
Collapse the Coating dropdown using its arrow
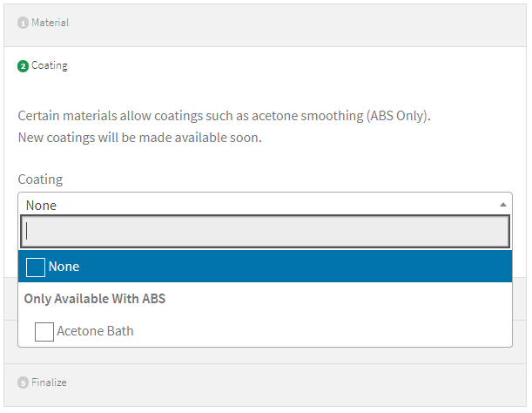pos(502,205)
